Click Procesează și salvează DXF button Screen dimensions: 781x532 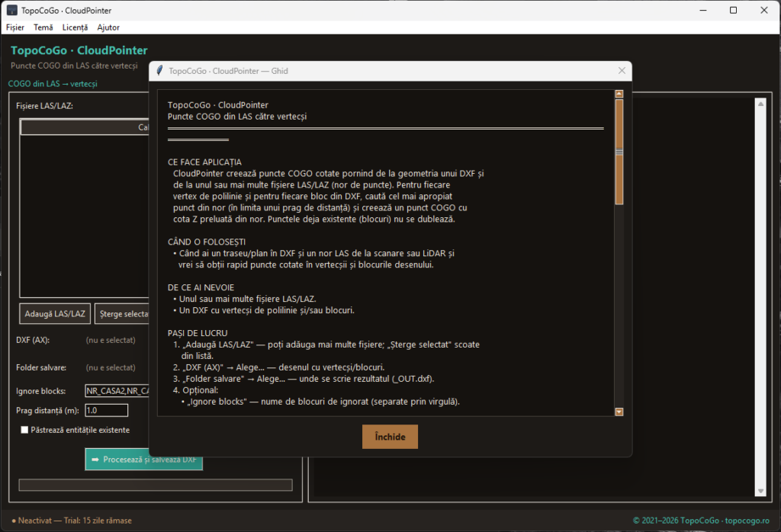coord(144,460)
